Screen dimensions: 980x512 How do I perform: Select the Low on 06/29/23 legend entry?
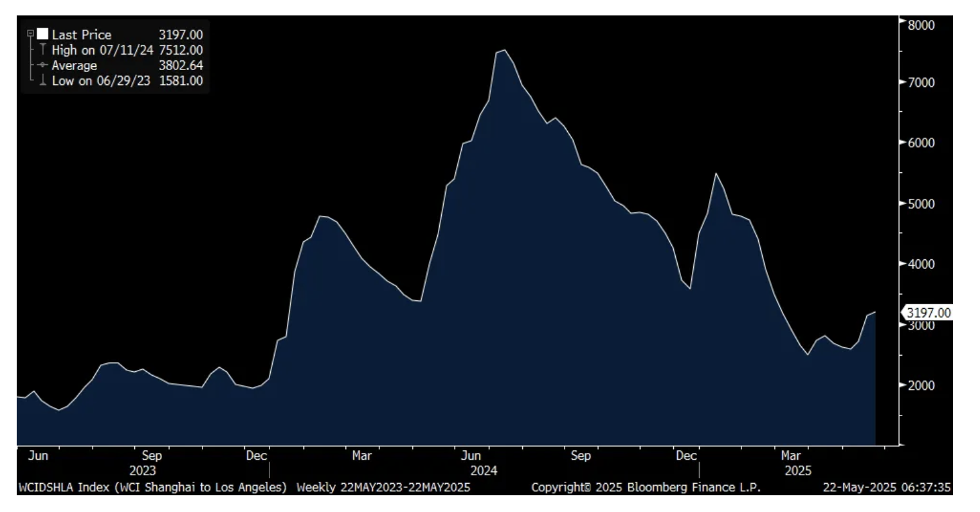(x=101, y=81)
